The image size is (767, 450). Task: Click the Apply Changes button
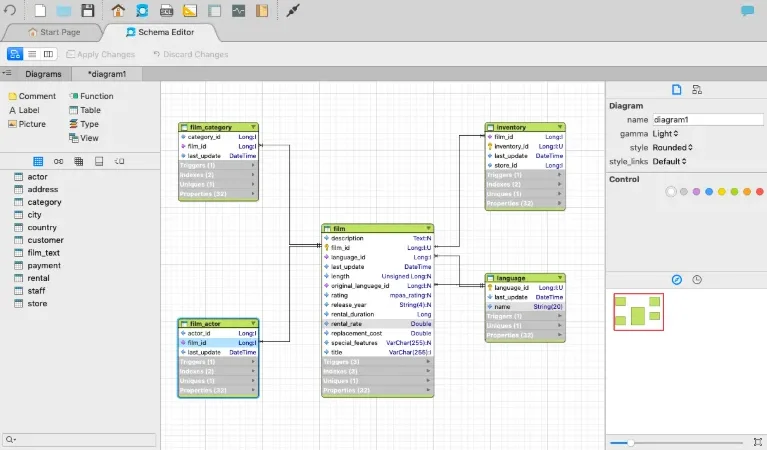tap(100, 54)
